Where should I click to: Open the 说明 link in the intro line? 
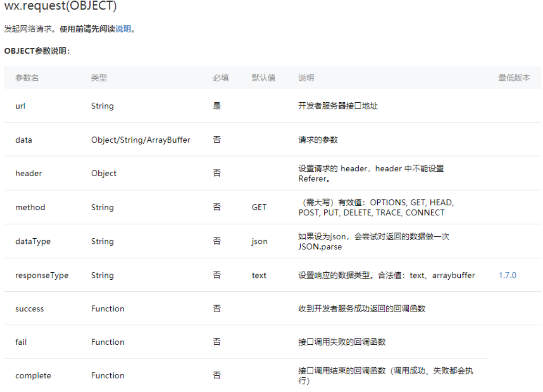click(123, 29)
